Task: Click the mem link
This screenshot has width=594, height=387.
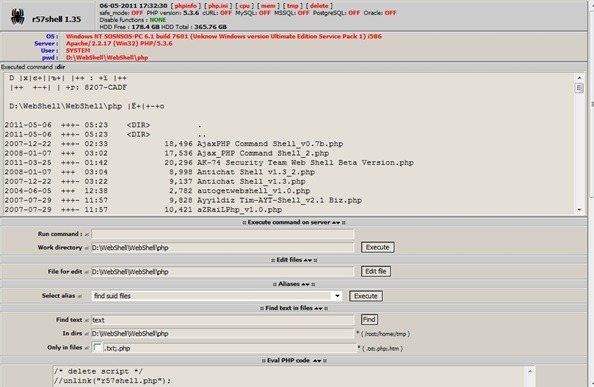Action: (x=268, y=6)
